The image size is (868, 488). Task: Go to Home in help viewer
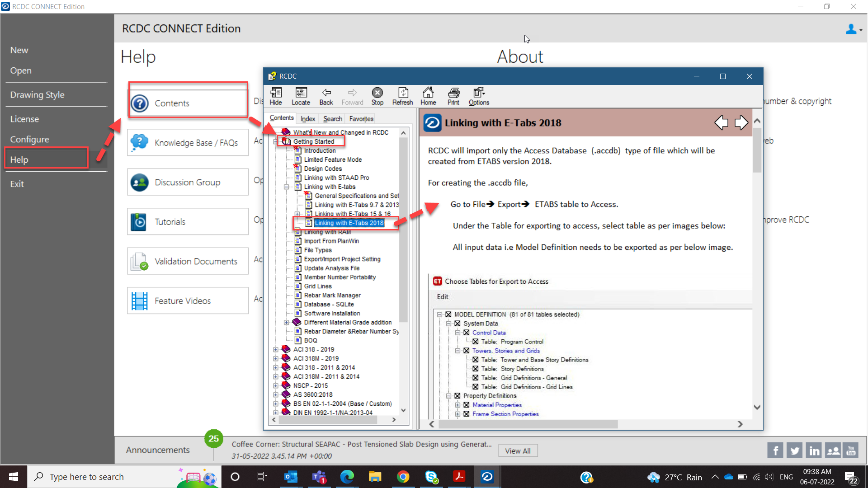(428, 96)
